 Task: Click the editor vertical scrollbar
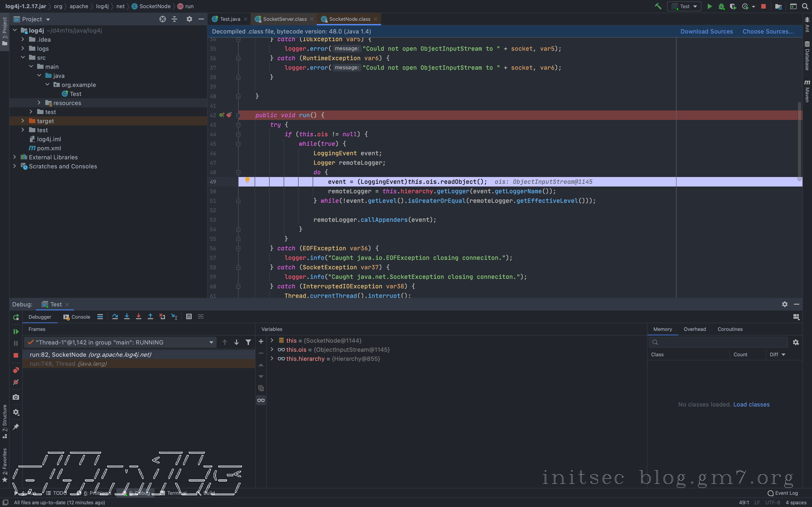coord(799,141)
